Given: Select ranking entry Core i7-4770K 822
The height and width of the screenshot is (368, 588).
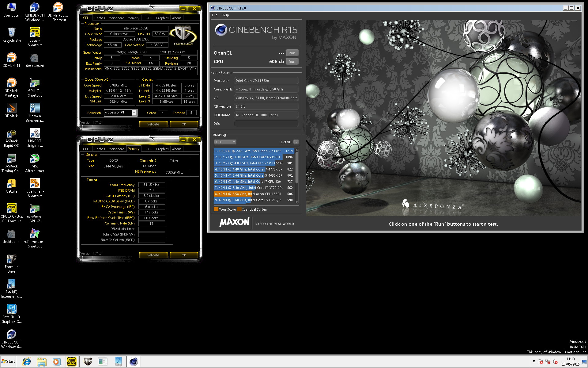Looking at the screenshot, I should coord(254,169).
